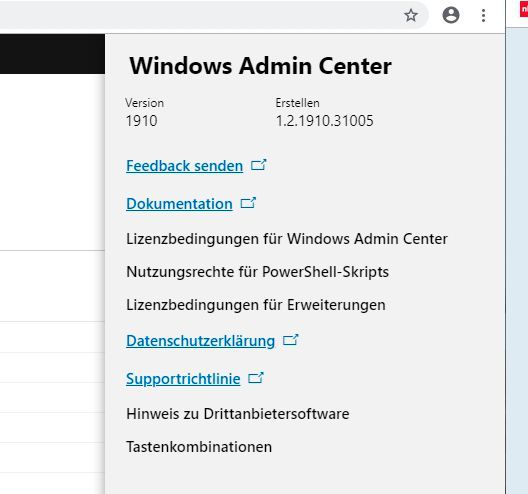Open the Tastenkombinationen entry
The image size is (528, 494).
tap(199, 447)
